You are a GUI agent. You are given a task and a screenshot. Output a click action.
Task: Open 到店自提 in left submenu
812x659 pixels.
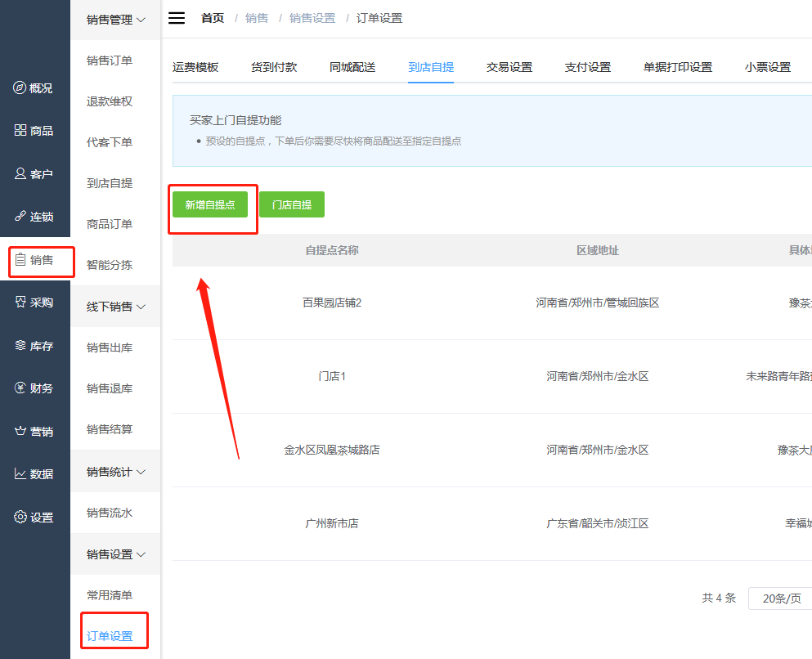(110, 183)
